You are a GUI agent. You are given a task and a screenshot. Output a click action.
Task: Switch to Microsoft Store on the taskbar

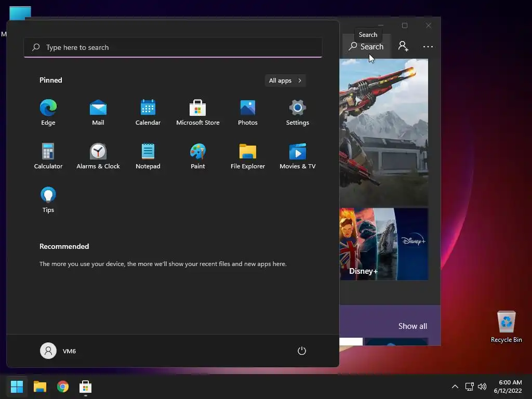[x=86, y=387]
